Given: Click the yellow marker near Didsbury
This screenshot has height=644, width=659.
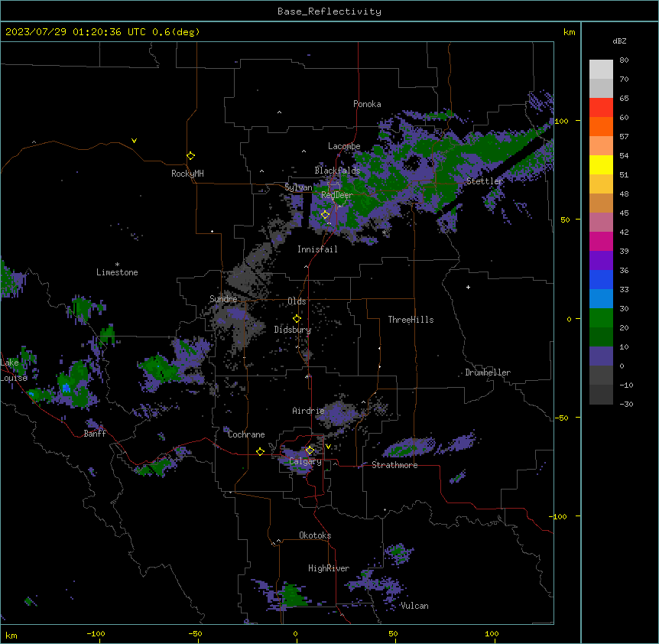Looking at the screenshot, I should [297, 319].
